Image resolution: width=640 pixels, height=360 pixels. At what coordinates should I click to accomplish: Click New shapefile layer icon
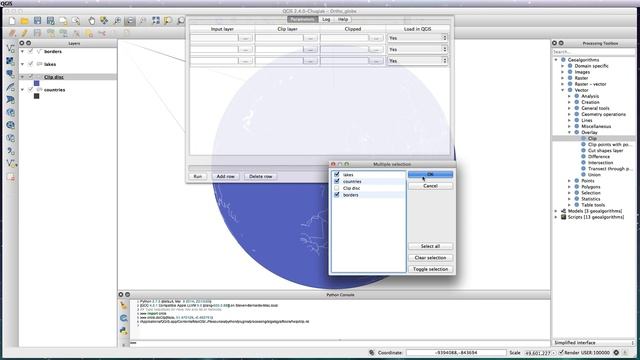[11, 164]
